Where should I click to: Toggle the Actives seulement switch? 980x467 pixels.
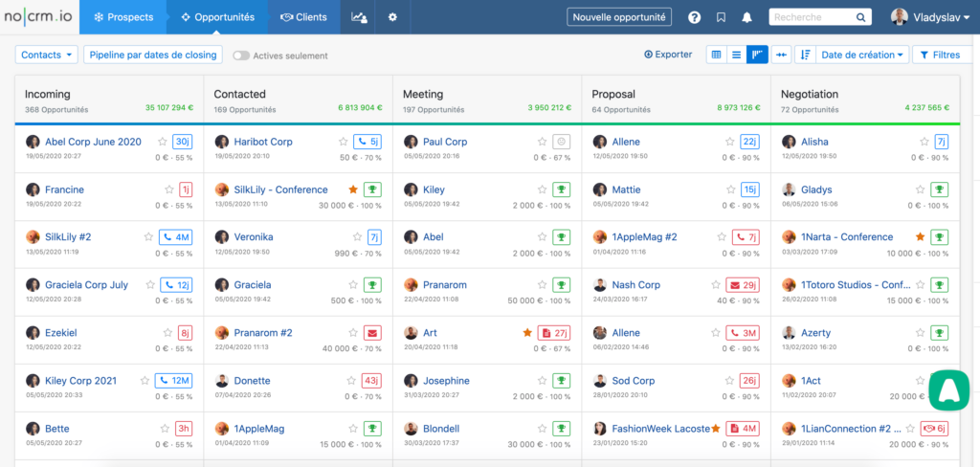240,56
